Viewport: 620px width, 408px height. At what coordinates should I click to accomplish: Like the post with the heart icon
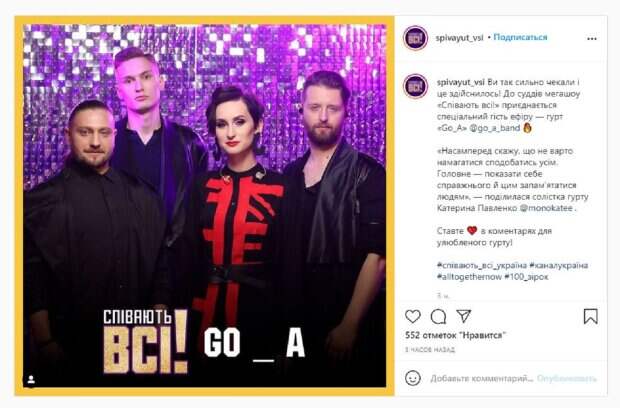[413, 316]
